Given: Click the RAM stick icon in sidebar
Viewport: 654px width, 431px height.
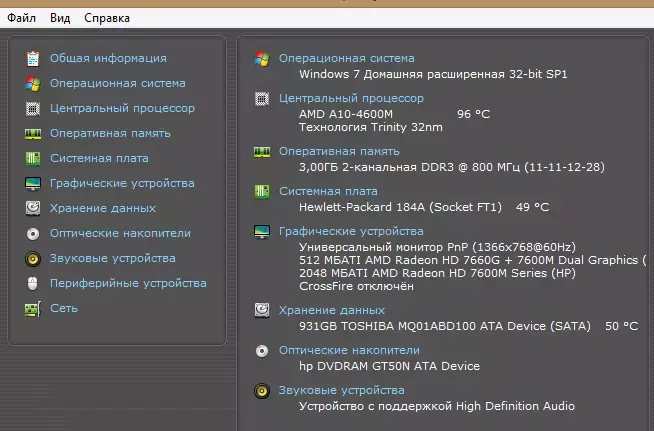Looking at the screenshot, I should coord(33,134).
